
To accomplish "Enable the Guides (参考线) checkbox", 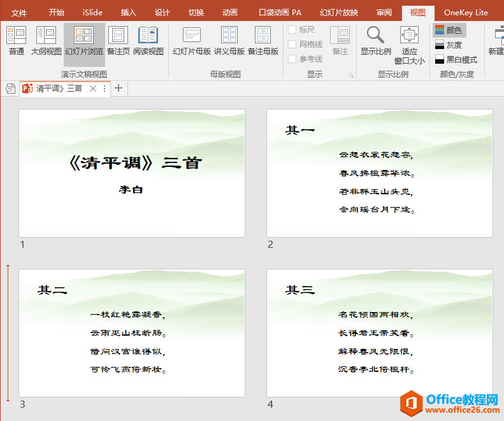I will click(x=292, y=59).
